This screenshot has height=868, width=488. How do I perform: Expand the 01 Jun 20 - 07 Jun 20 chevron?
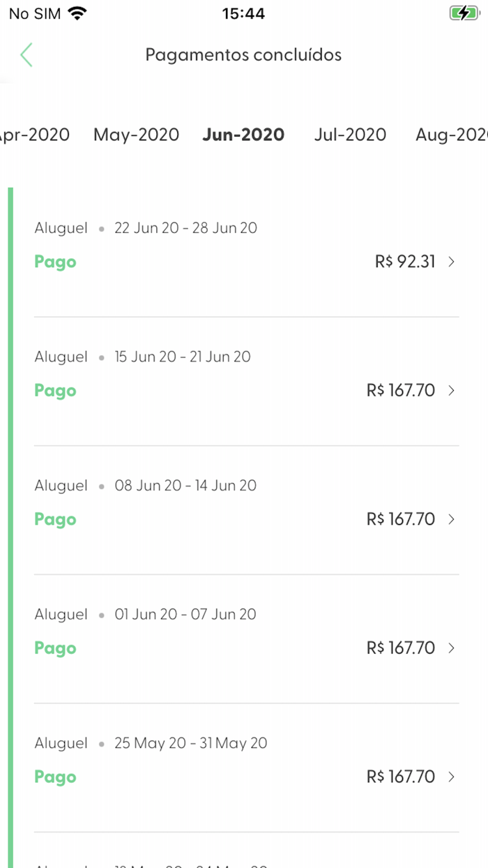452,648
